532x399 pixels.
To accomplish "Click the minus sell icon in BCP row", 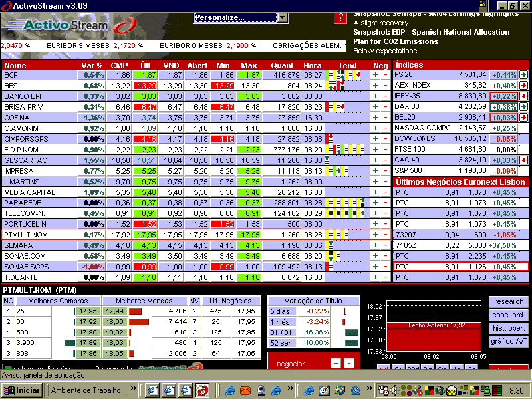I will [386, 75].
